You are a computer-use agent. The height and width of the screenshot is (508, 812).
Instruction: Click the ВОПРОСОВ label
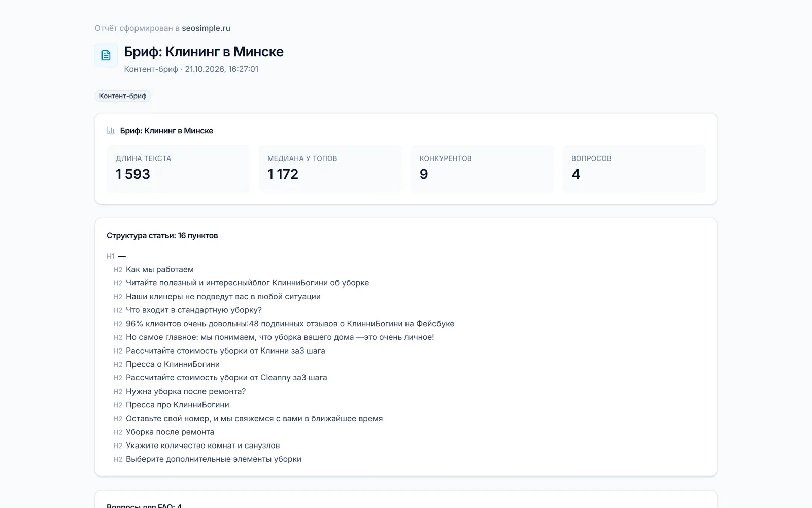click(591, 158)
